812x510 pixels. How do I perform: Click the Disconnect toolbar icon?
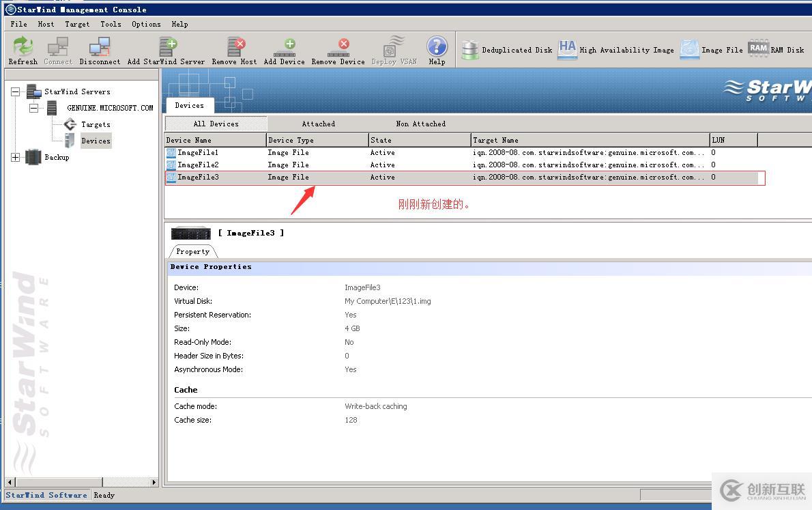[100, 46]
